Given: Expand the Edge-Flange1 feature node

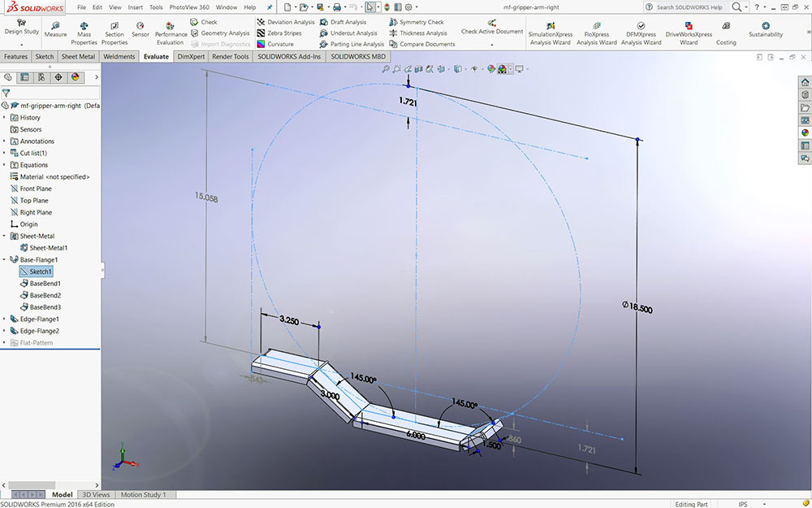Looking at the screenshot, I should (5, 319).
